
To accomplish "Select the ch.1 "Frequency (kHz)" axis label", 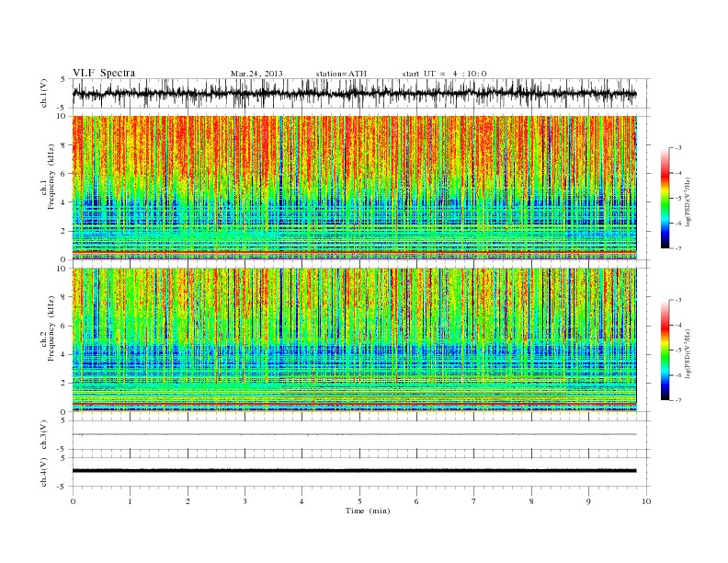I will coord(51,177).
